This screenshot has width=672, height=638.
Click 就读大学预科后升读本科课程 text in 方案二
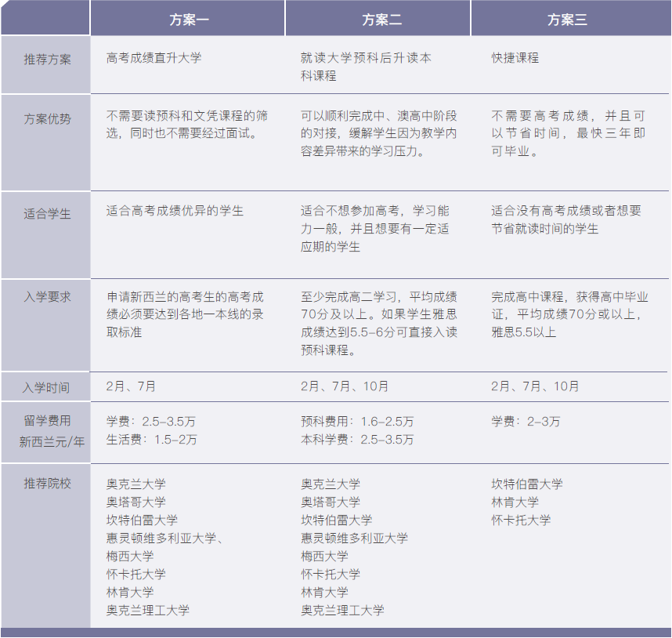click(x=365, y=67)
